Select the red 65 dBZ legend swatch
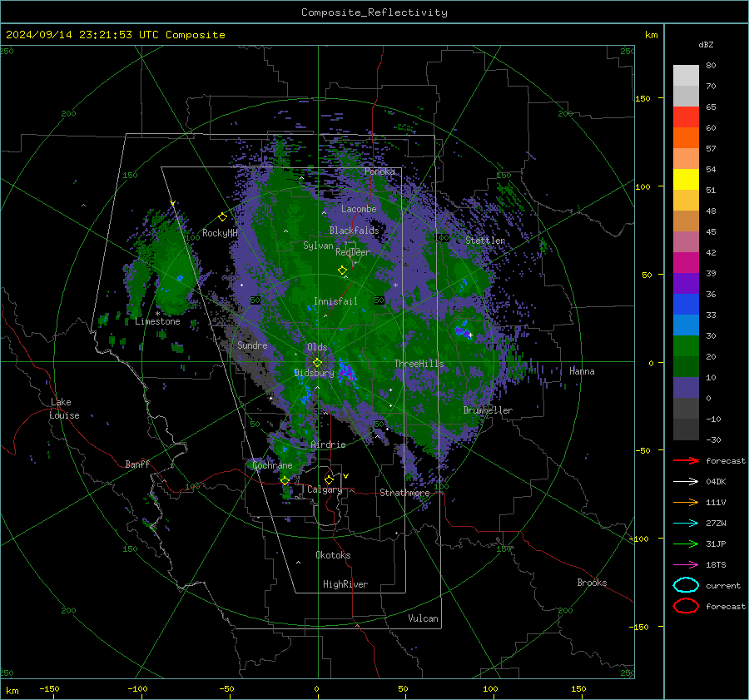 tap(686, 117)
